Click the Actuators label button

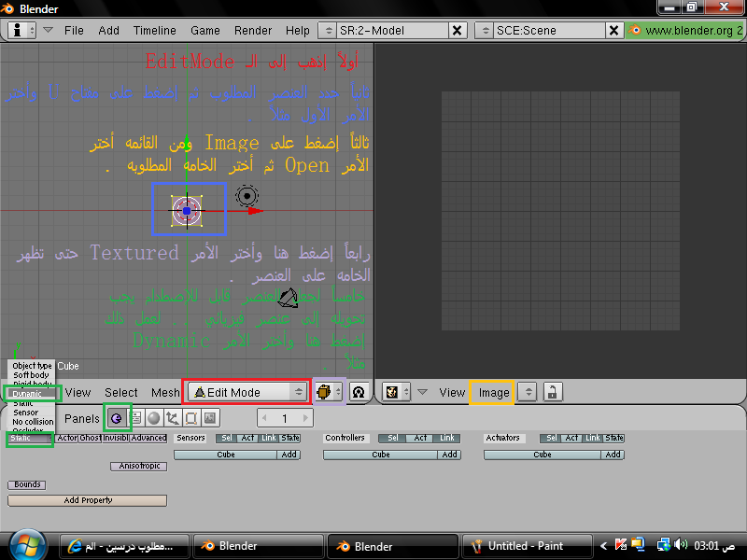point(502,438)
